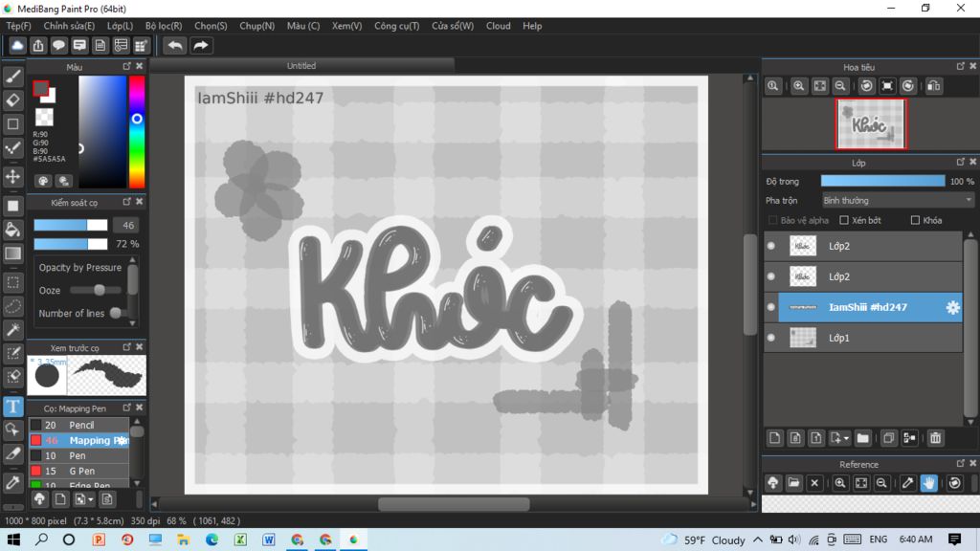This screenshot has height=551, width=980.
Task: Click the cloud save icon in top toolbar
Action: click(x=17, y=46)
